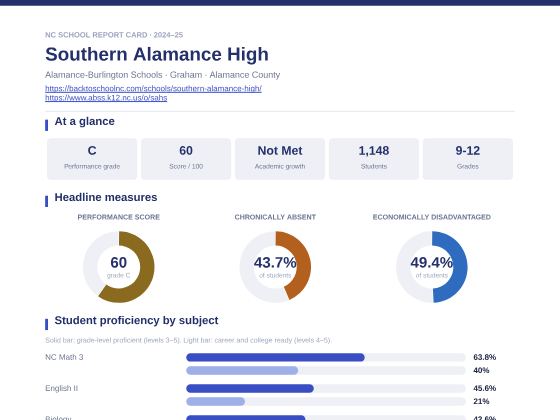
Task: Select the Headline measures heading
Action: [106, 198]
